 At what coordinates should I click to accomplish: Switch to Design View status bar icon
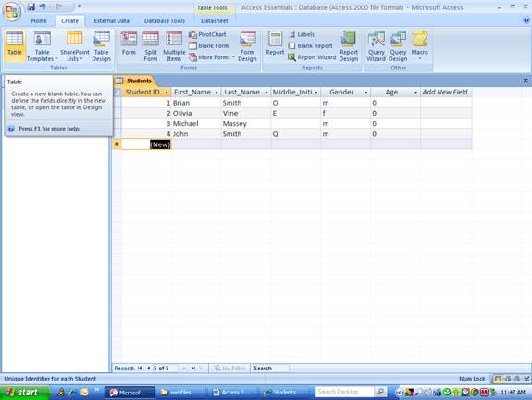[x=526, y=379]
